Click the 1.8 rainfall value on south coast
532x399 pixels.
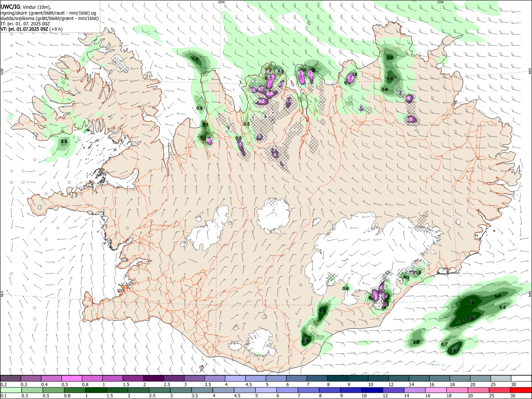coord(322,311)
